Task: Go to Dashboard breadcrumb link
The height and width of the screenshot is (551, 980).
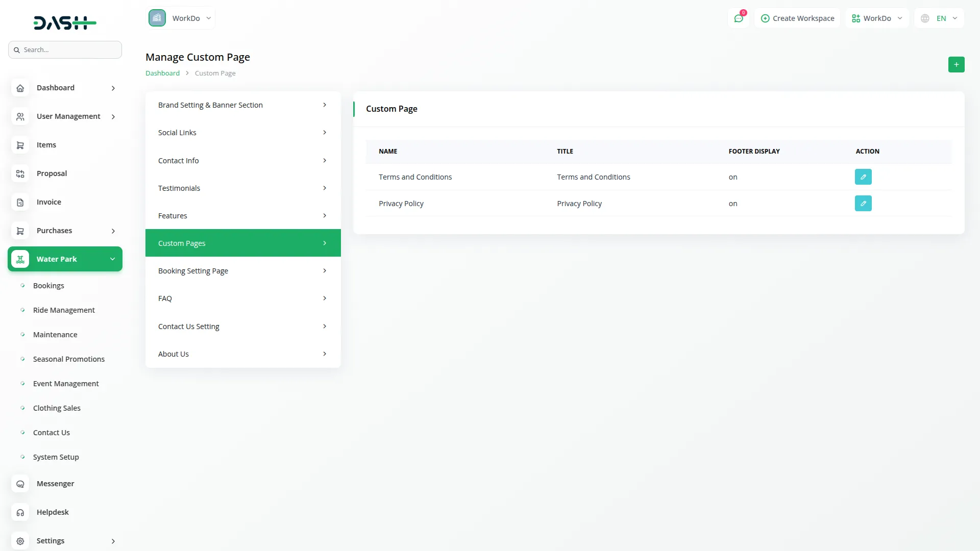Action: [x=162, y=73]
